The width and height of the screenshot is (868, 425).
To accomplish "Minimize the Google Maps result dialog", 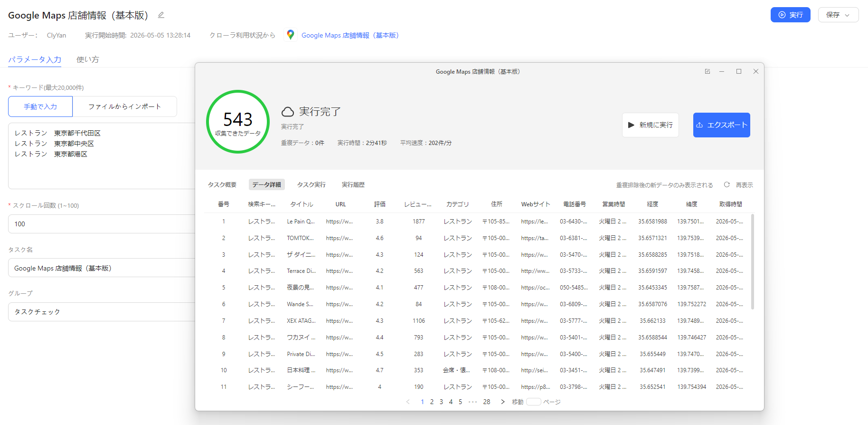I will coord(722,71).
